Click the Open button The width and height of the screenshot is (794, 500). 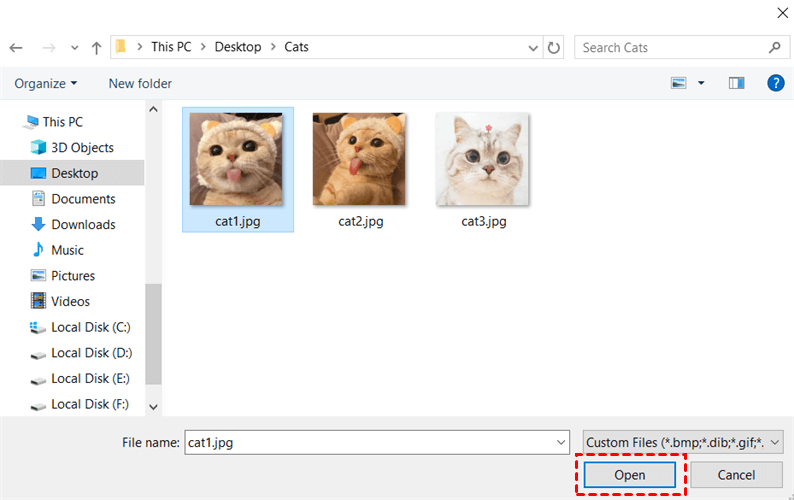[629, 475]
